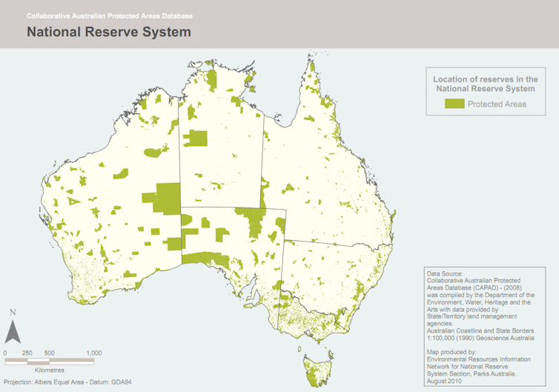Click the Geoscience Australia credit line
Image resolution: width=559 pixels, height=392 pixels.
click(480, 338)
